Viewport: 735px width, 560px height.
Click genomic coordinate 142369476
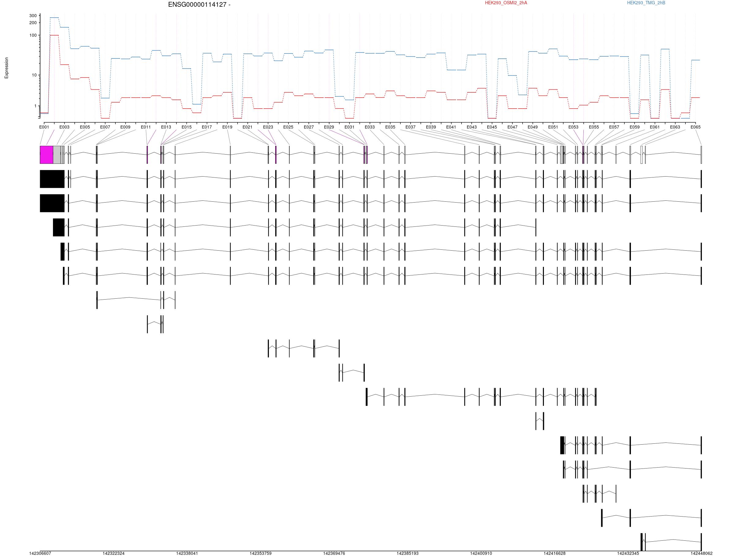334,553
